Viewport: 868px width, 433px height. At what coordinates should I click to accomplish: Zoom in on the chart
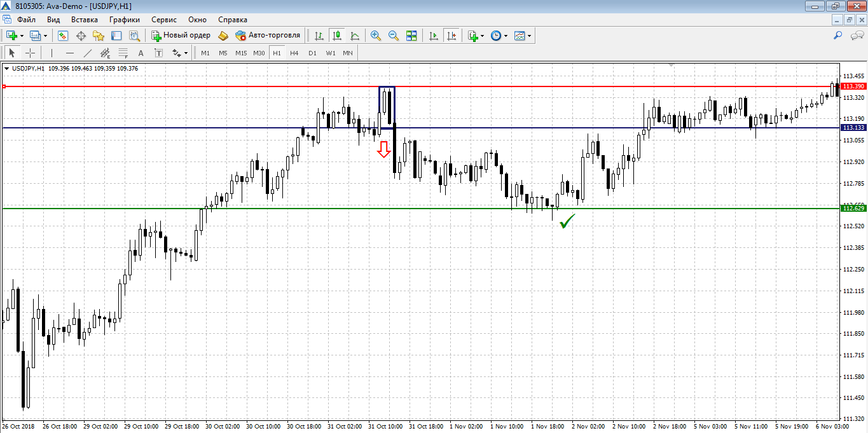point(376,36)
